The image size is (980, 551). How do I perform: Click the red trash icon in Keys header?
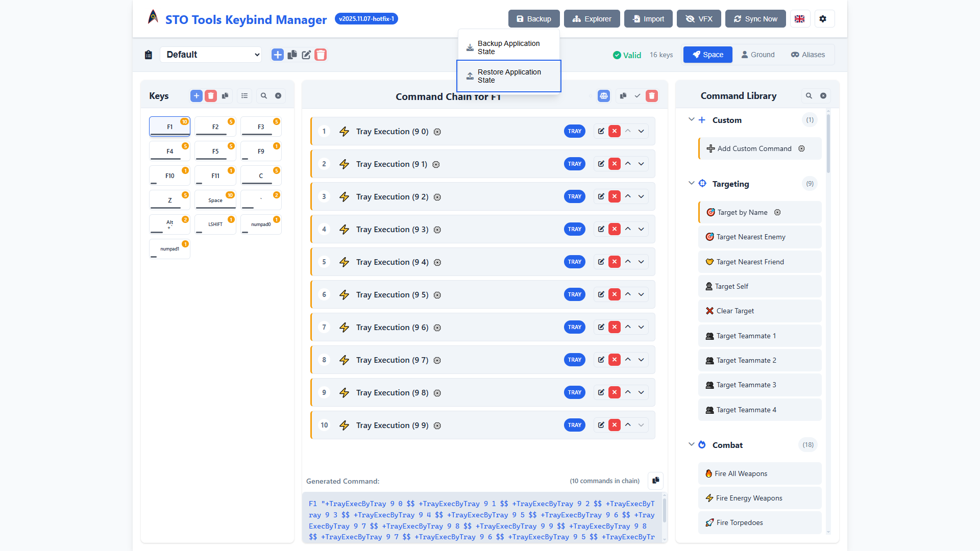click(x=211, y=96)
